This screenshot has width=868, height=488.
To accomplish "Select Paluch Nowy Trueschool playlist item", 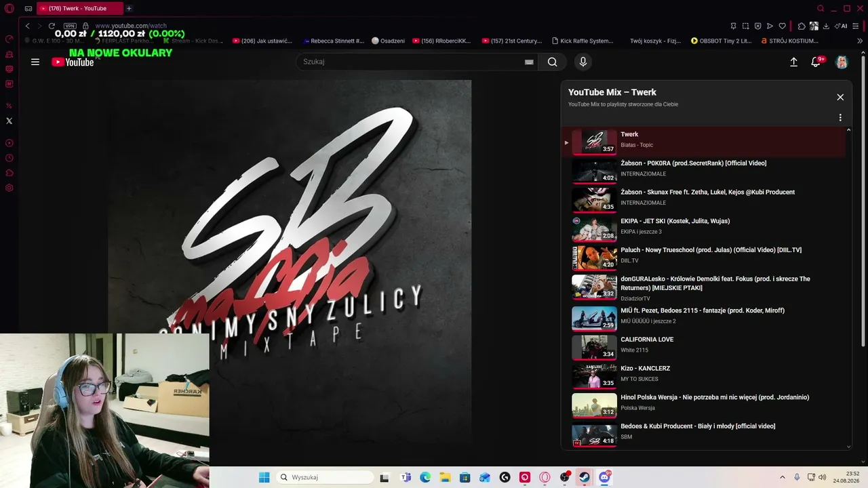I will pos(703,258).
